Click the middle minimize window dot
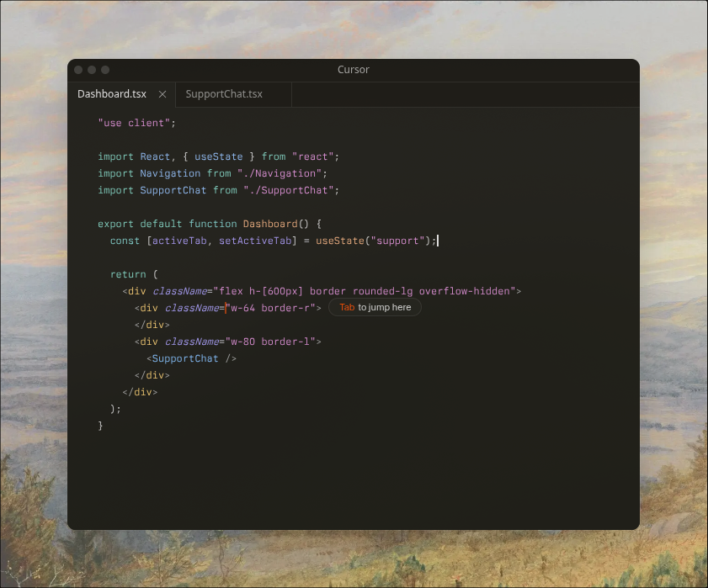Screen dimensions: 708x588 click(x=92, y=70)
